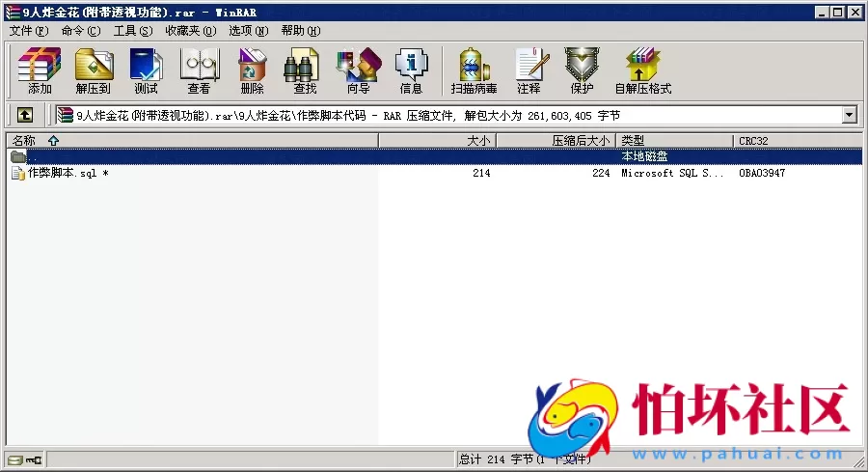This screenshot has width=868, height=472.
Task: Click the 删除 (Delete) toolbar icon
Action: point(252,71)
